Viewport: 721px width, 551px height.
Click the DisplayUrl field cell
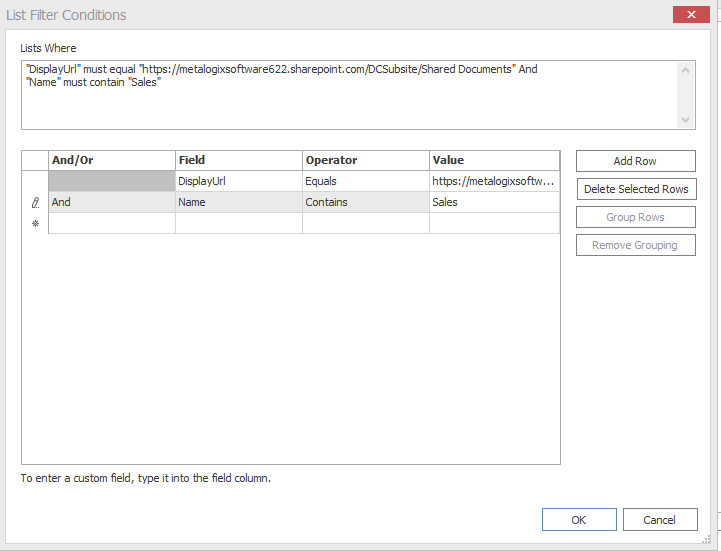click(x=238, y=181)
